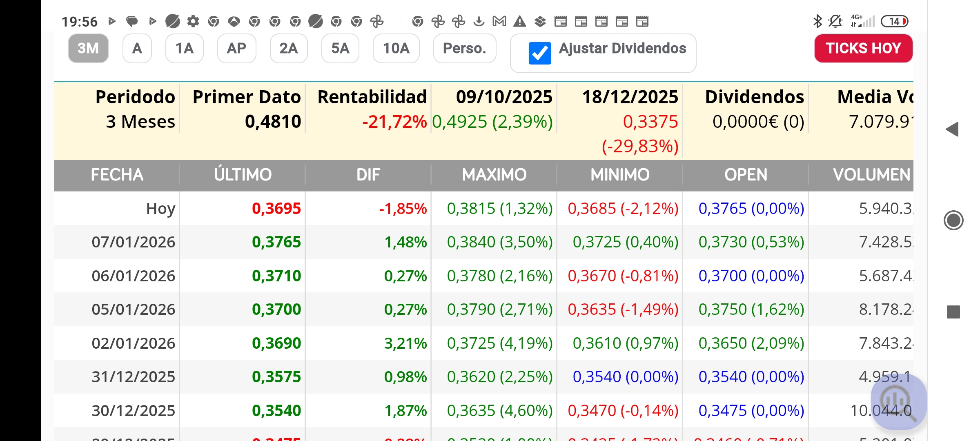Select the AP period button
The image size is (980, 441).
(x=236, y=49)
